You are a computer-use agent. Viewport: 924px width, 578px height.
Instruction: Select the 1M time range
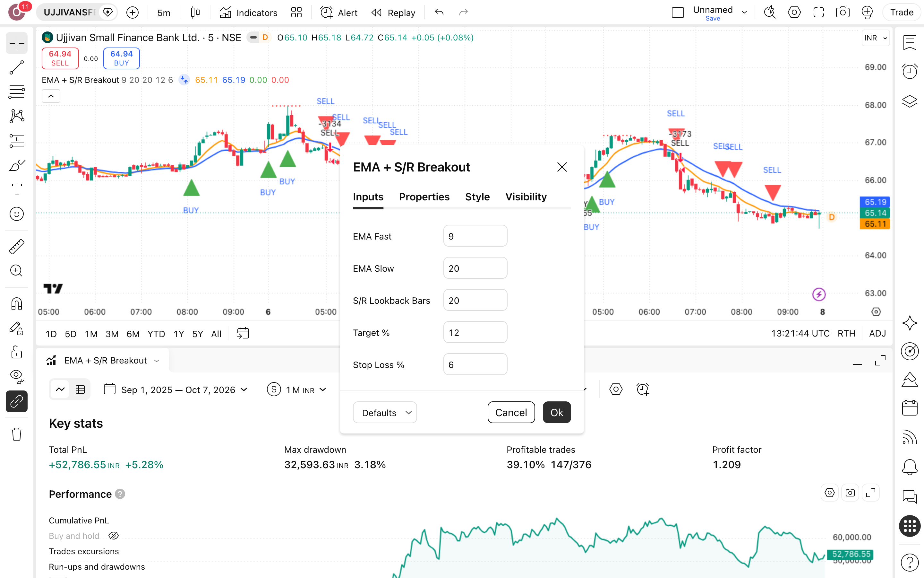tap(91, 334)
